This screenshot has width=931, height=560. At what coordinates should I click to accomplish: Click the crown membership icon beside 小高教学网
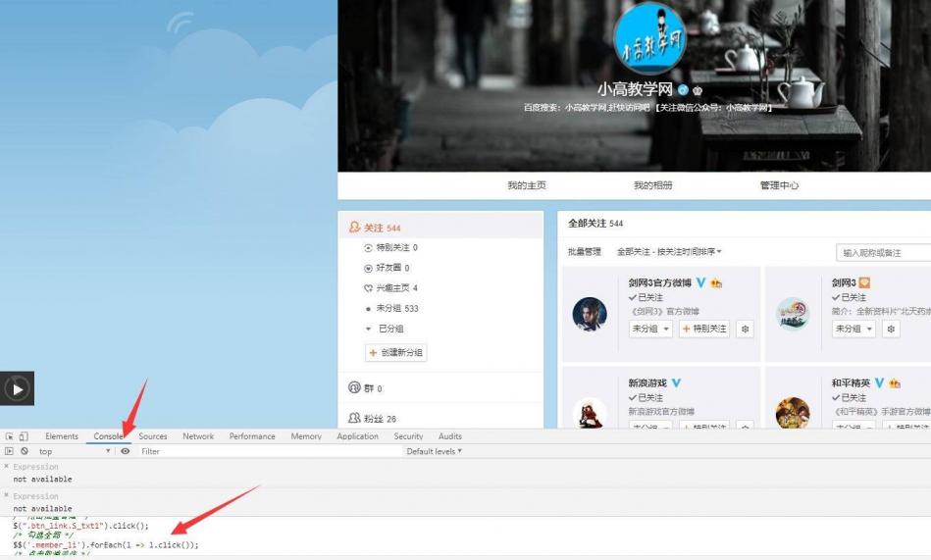click(x=698, y=90)
